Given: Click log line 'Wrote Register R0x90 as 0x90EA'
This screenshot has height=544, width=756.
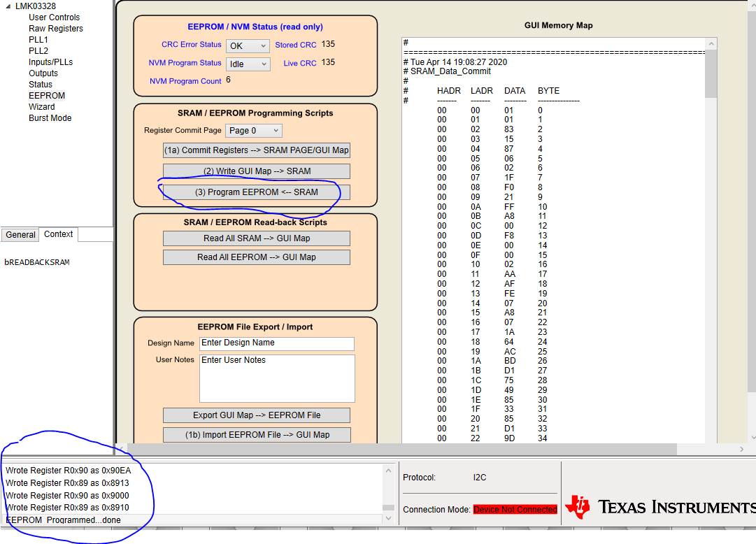Looking at the screenshot, I should pyautogui.click(x=68, y=470).
